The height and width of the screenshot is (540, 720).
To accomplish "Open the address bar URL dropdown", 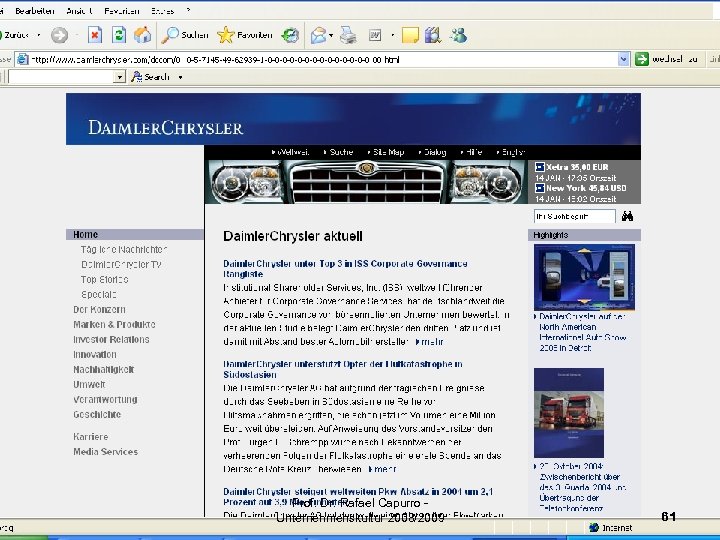I will point(623,59).
